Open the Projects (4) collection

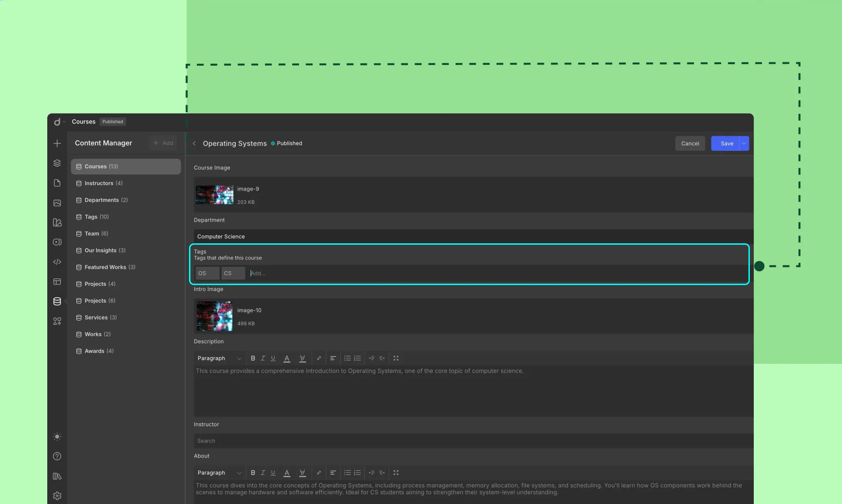(126, 284)
